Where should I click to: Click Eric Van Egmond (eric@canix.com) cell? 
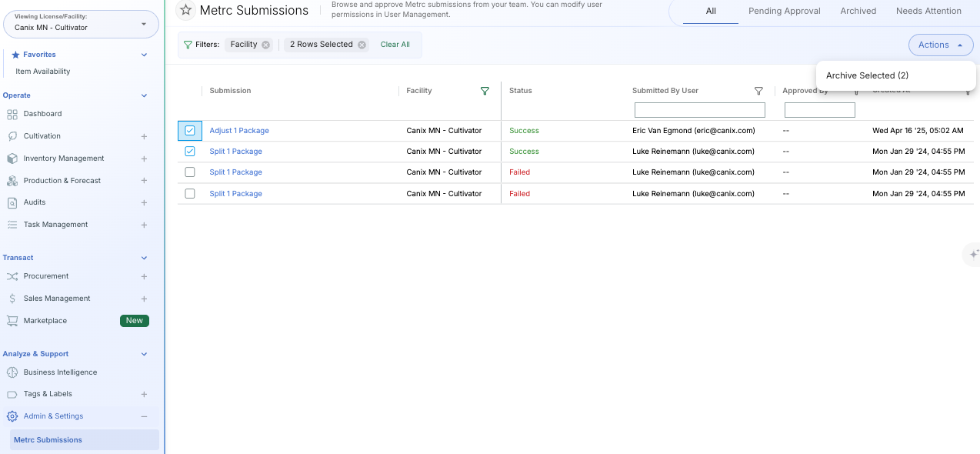[694, 131]
